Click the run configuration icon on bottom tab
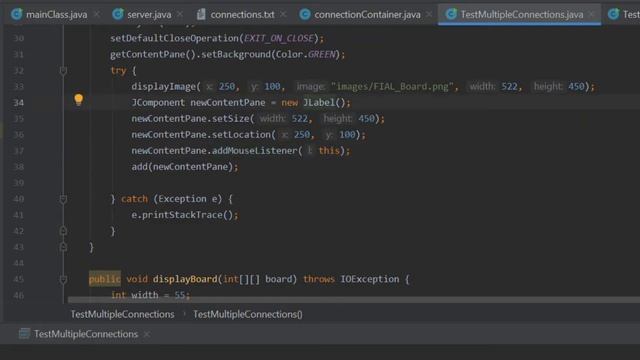 (x=24, y=333)
